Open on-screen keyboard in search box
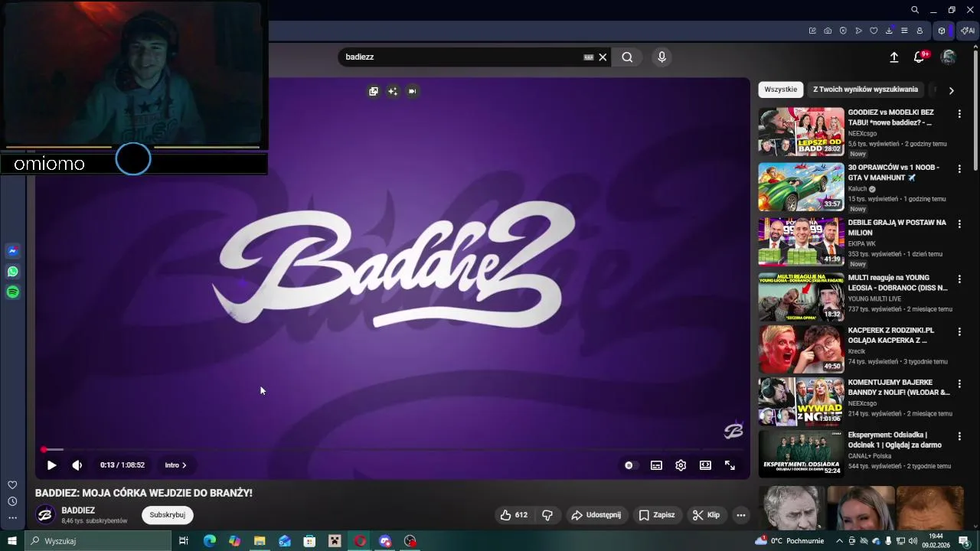This screenshot has height=551, width=980. click(589, 57)
